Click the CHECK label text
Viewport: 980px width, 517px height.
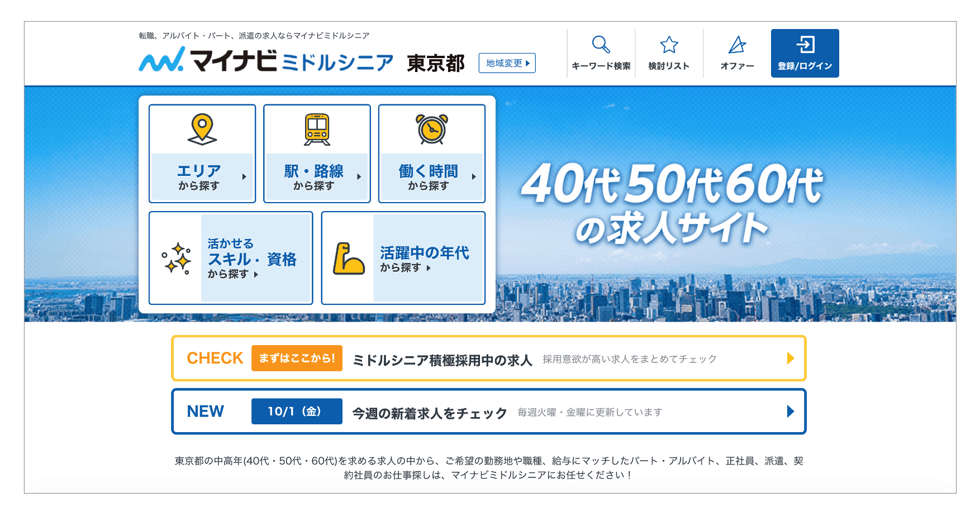(215, 358)
